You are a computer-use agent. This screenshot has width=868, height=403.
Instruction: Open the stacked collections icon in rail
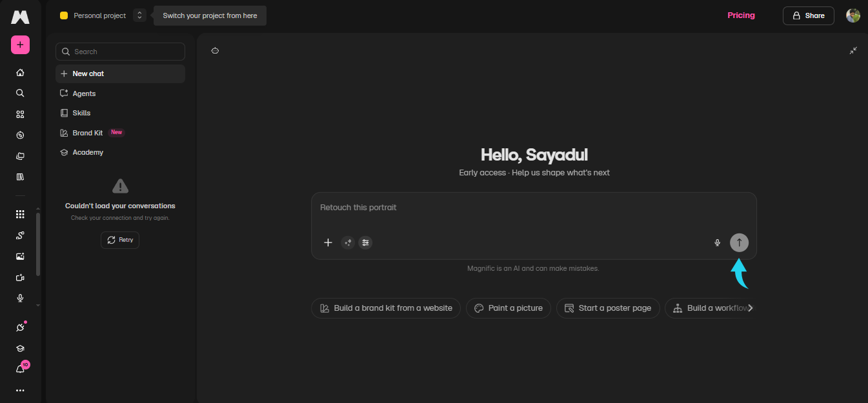coord(20,156)
